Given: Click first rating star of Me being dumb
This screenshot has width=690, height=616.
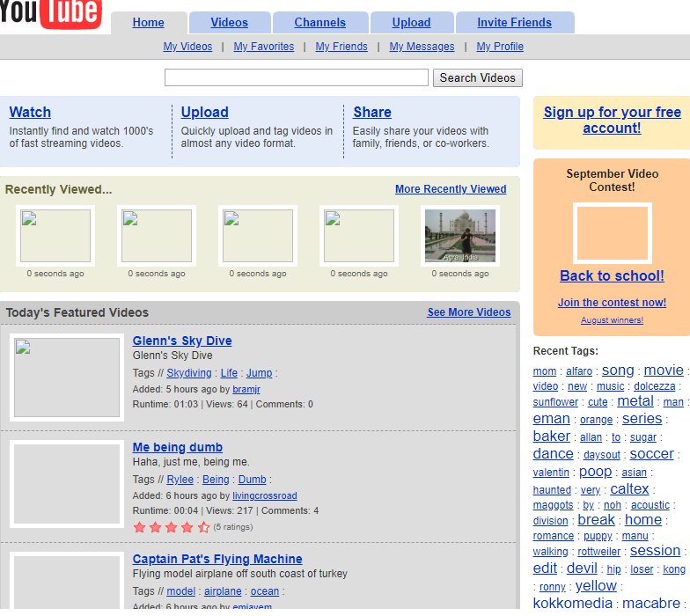Looking at the screenshot, I should (x=139, y=527).
